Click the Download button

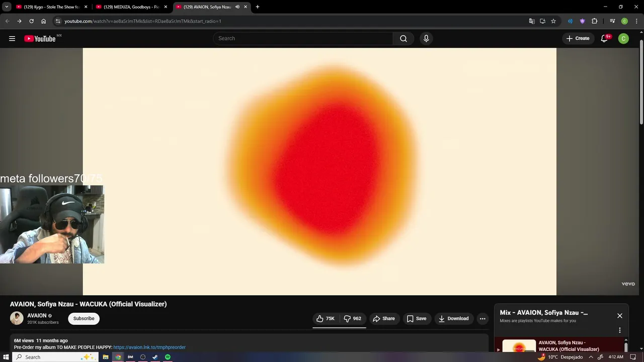453,319
